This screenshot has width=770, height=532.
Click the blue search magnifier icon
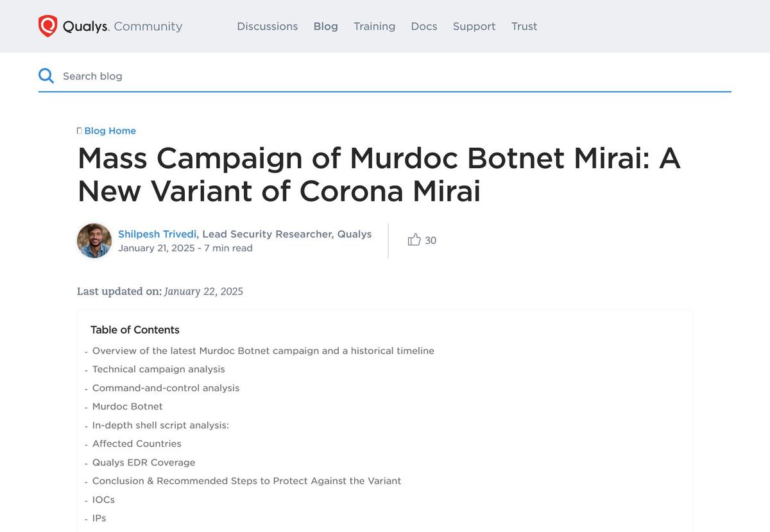46,76
